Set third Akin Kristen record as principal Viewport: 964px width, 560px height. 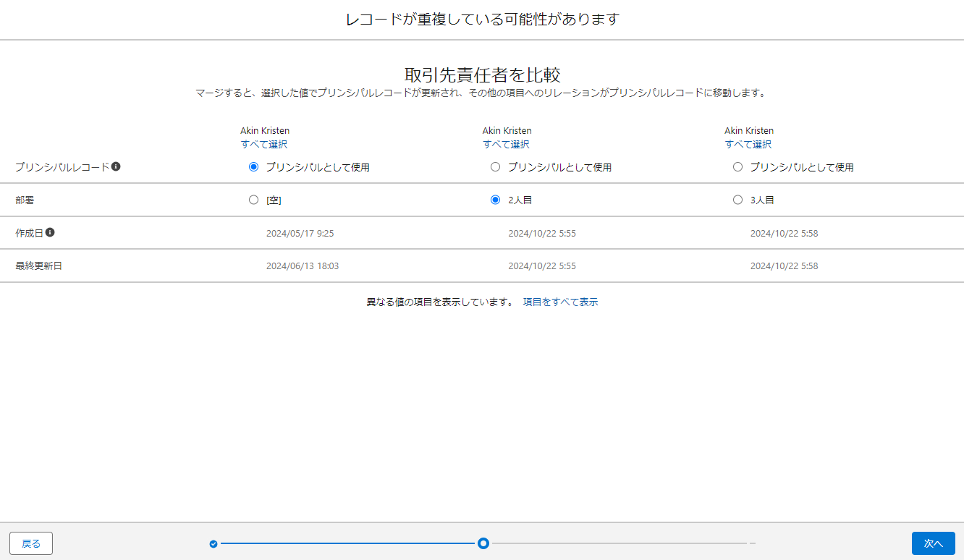coord(737,167)
